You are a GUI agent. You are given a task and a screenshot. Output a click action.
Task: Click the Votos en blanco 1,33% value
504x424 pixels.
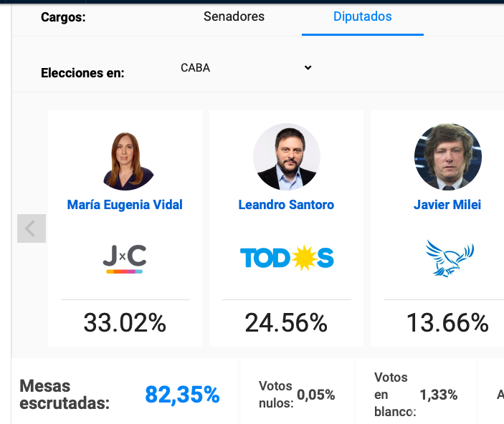click(438, 395)
